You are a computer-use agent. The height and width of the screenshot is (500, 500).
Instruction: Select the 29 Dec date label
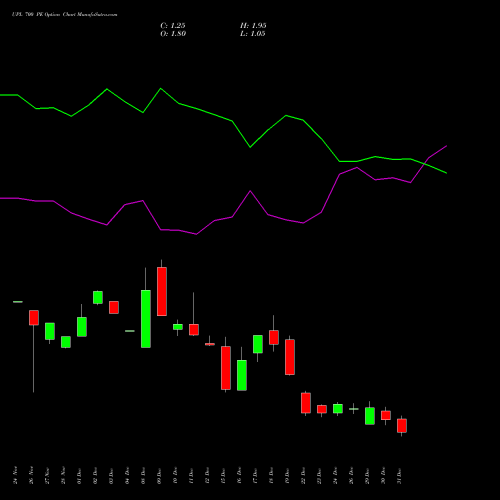click(367, 476)
